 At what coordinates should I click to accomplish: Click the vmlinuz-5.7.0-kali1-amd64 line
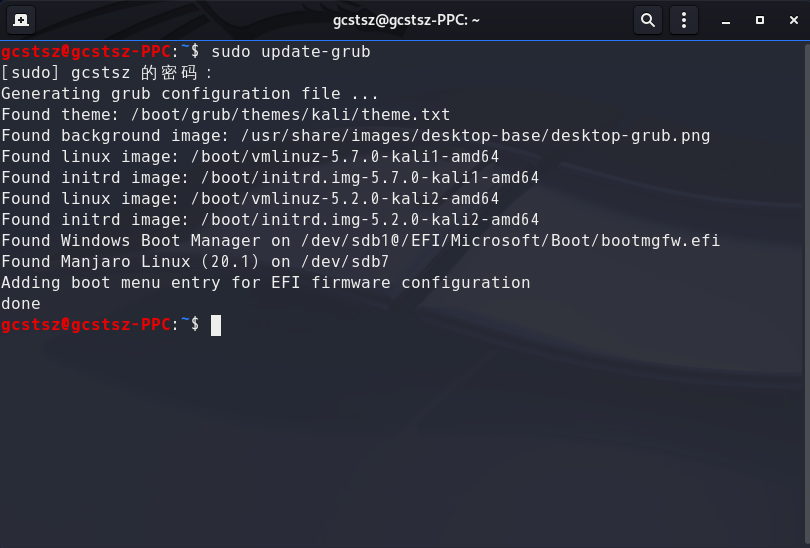pyautogui.click(x=250, y=156)
